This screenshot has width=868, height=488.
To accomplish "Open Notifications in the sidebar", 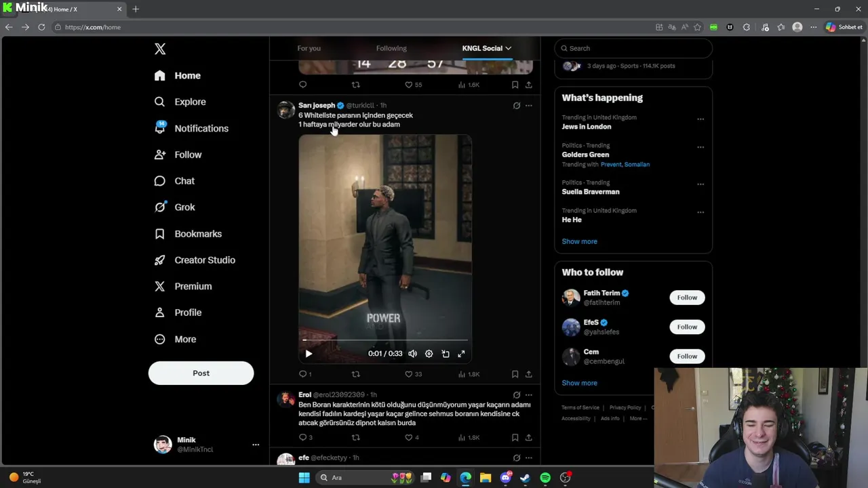I will point(192,128).
